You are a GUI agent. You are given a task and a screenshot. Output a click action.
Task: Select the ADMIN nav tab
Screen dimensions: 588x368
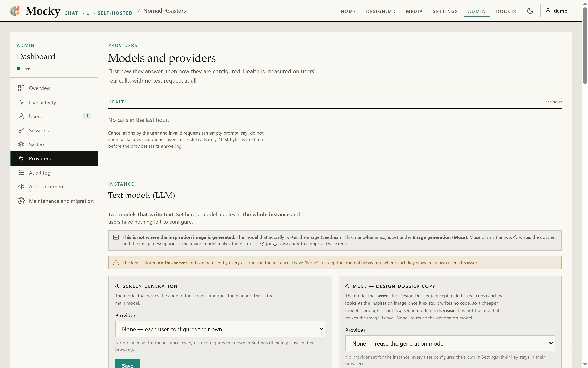[477, 11]
